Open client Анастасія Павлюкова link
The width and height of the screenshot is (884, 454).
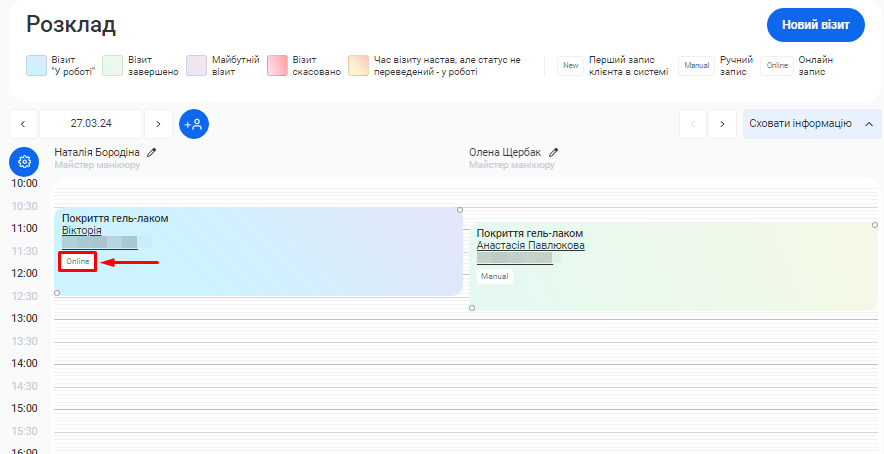click(530, 246)
